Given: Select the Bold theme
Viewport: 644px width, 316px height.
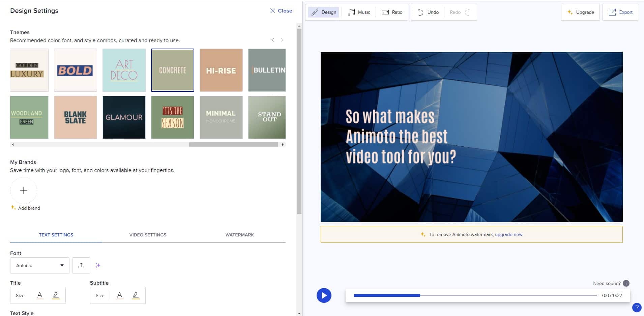Looking at the screenshot, I should (x=76, y=70).
